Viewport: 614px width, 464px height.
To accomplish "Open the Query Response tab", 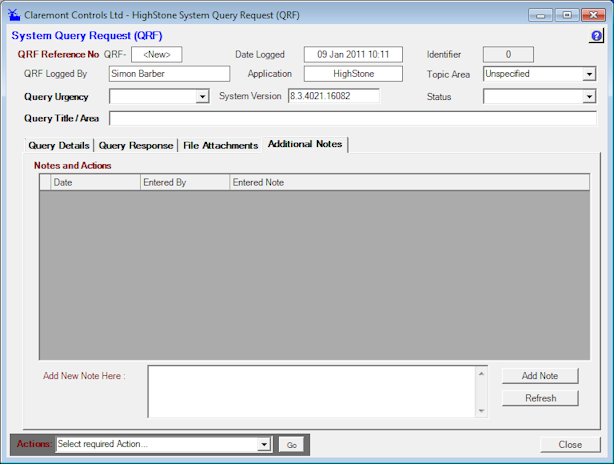I will (136, 145).
